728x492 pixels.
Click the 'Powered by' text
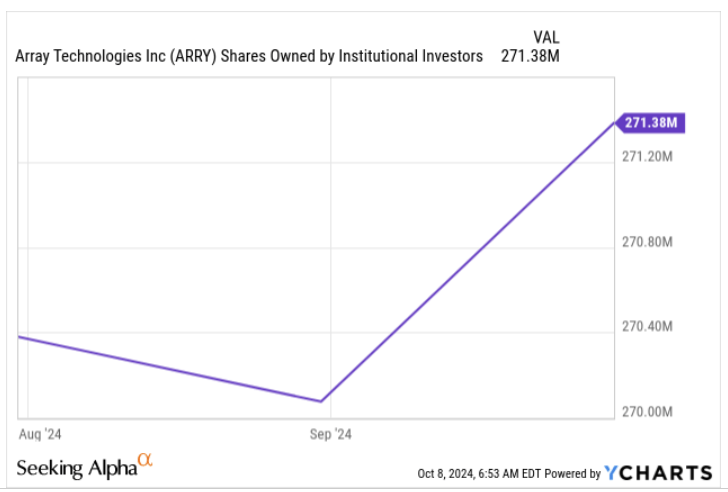[x=575, y=473]
